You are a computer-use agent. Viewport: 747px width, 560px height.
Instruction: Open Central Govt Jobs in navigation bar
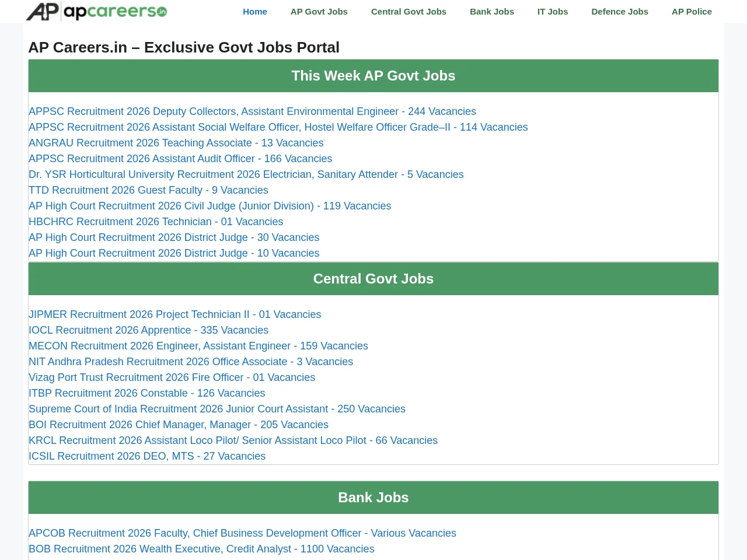click(x=409, y=12)
